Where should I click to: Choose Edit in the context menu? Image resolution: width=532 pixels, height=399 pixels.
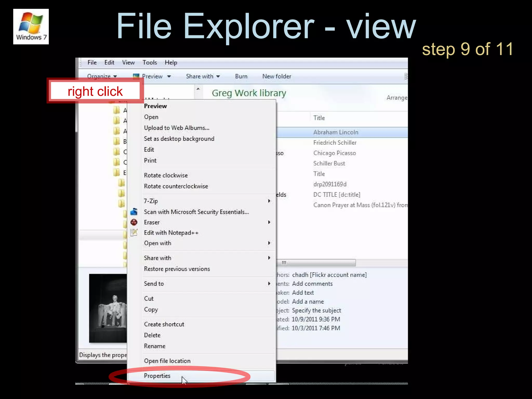[x=149, y=150]
